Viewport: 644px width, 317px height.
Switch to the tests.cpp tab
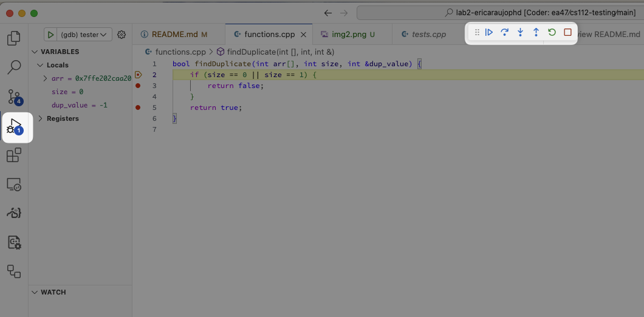(x=428, y=35)
